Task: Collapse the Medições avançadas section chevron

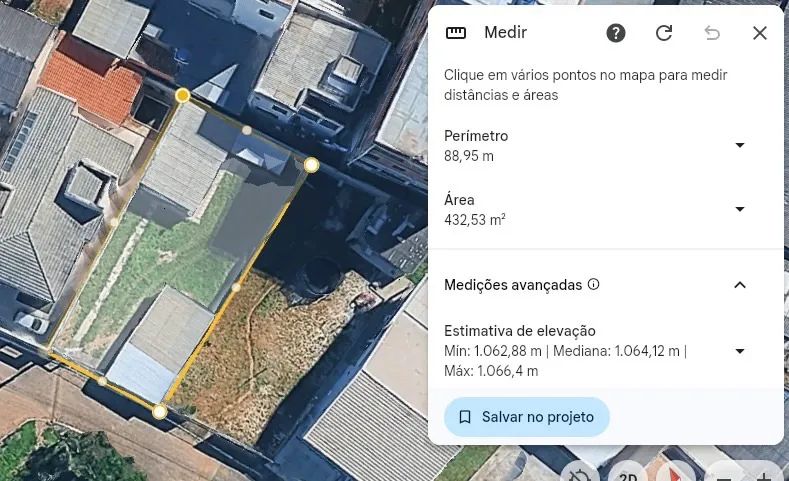Action: 740,285
